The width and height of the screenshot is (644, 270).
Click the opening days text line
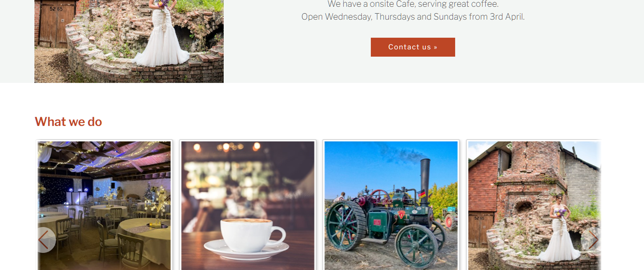(x=413, y=17)
